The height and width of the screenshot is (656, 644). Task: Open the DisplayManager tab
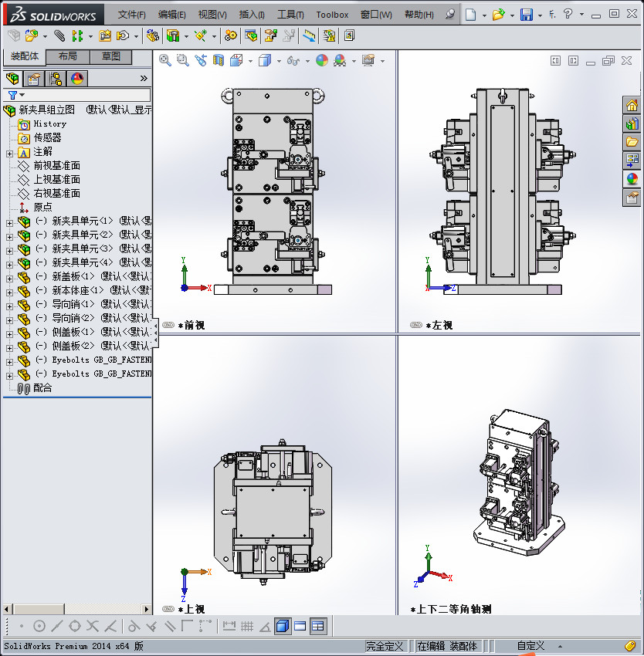point(77,79)
